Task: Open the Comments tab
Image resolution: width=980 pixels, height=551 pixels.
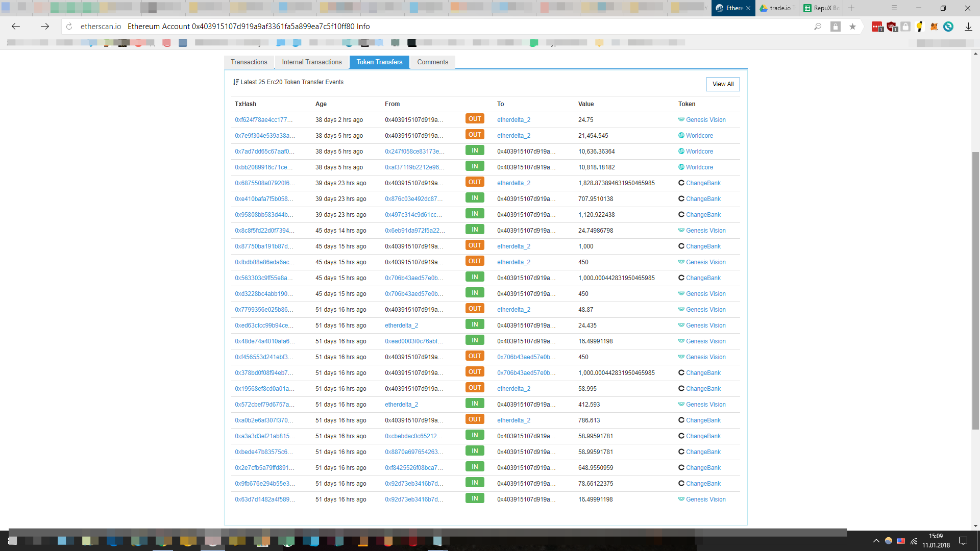Action: coord(433,62)
